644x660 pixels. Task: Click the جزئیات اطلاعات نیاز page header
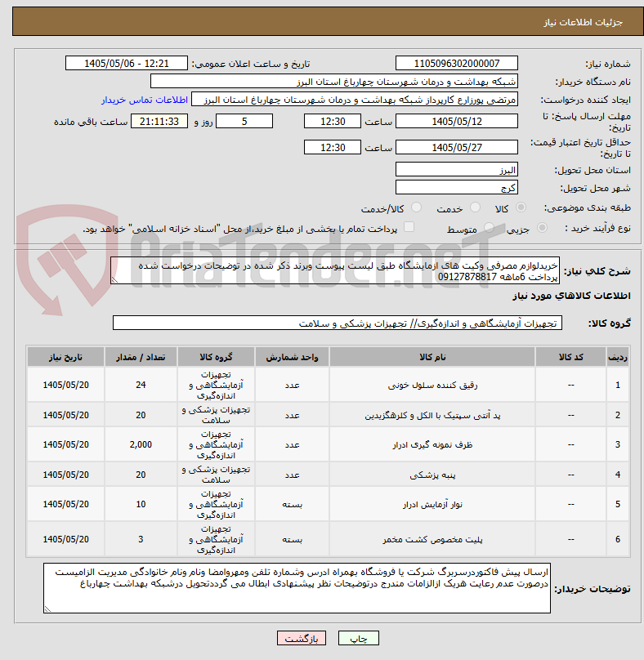[583, 22]
